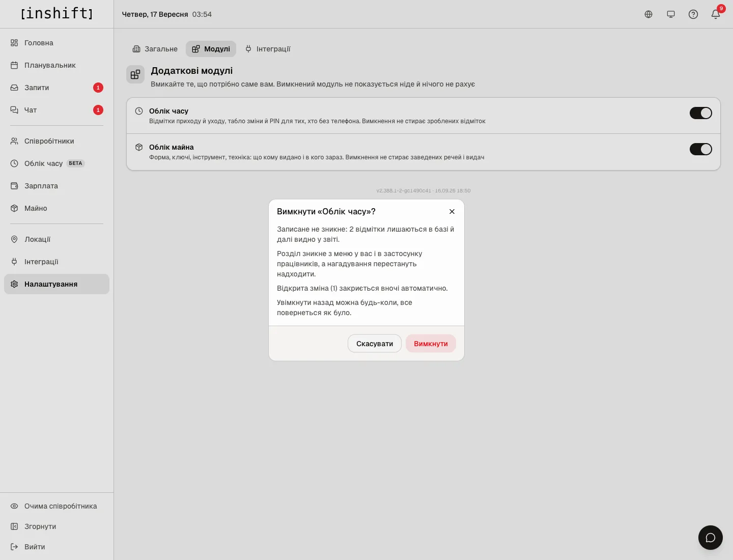Open Локації in the sidebar
Viewport: 733px width, 560px height.
[57, 239]
